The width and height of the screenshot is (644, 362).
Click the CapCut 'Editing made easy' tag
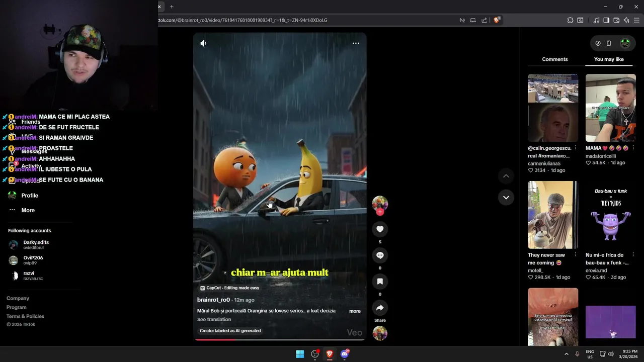tap(230, 288)
